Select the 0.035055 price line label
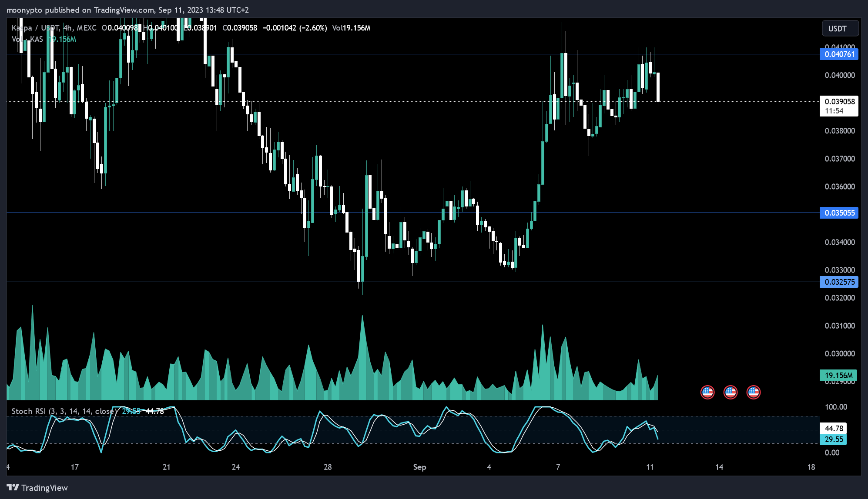 click(839, 213)
